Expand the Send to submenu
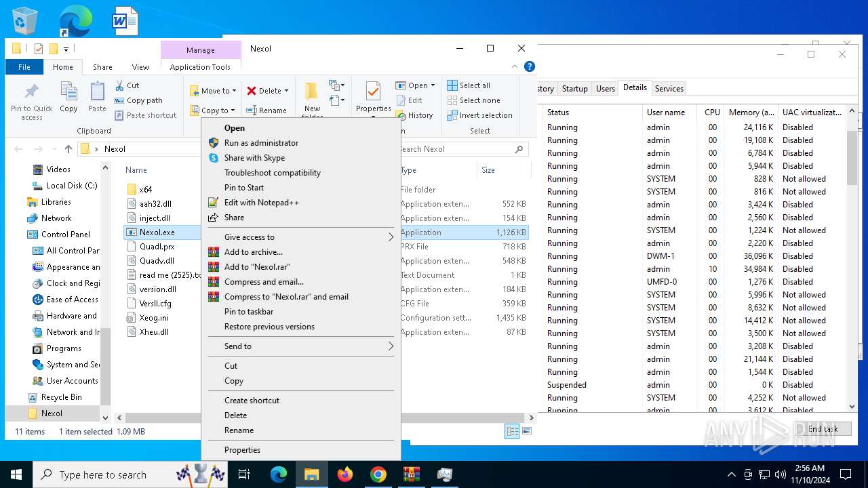 pyautogui.click(x=301, y=346)
